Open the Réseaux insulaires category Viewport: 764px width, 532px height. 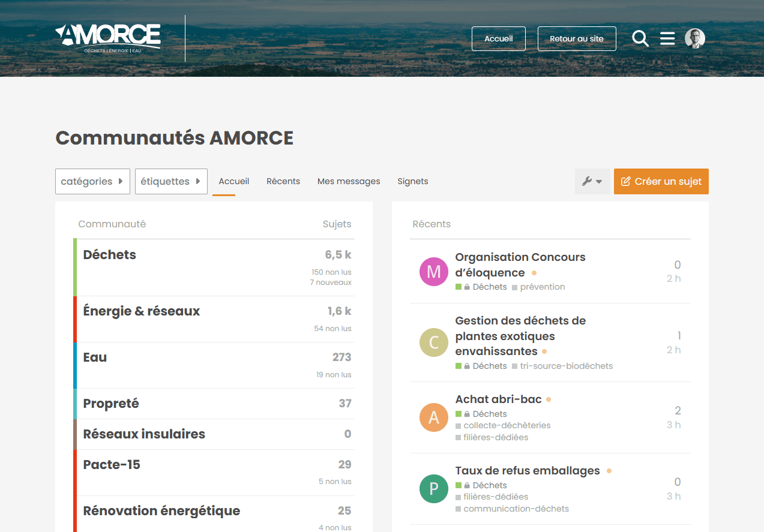point(144,434)
